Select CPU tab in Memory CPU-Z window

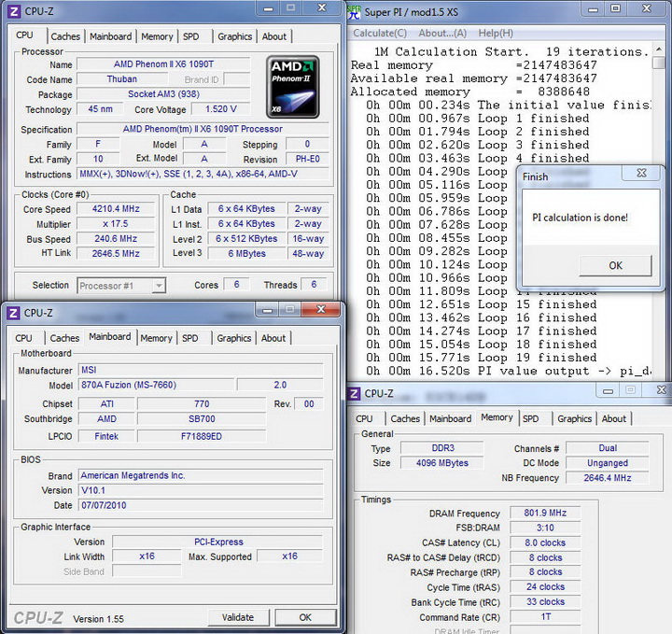[x=364, y=419]
